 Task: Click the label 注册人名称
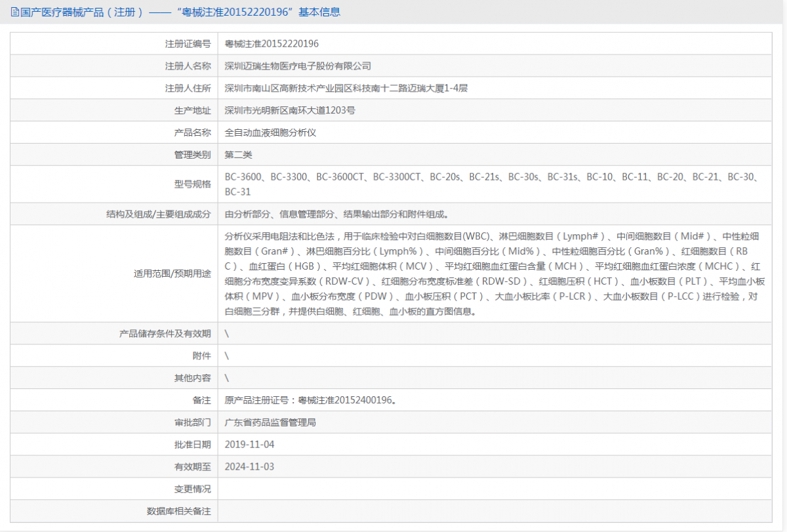[188, 66]
